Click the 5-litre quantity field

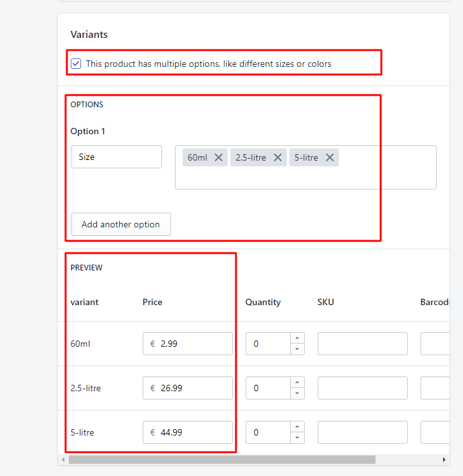pyautogui.click(x=268, y=432)
